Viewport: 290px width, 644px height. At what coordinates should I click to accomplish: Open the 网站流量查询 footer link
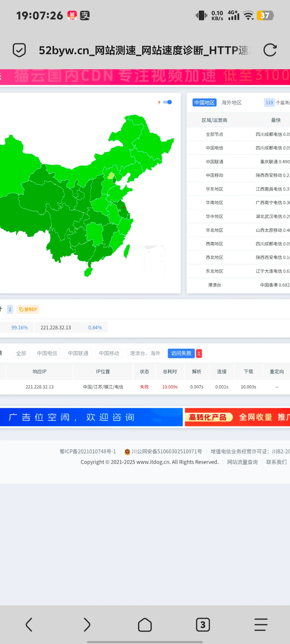click(242, 462)
